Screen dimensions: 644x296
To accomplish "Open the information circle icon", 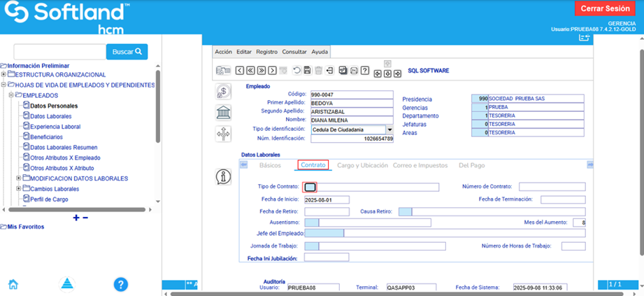I will pos(223,177).
